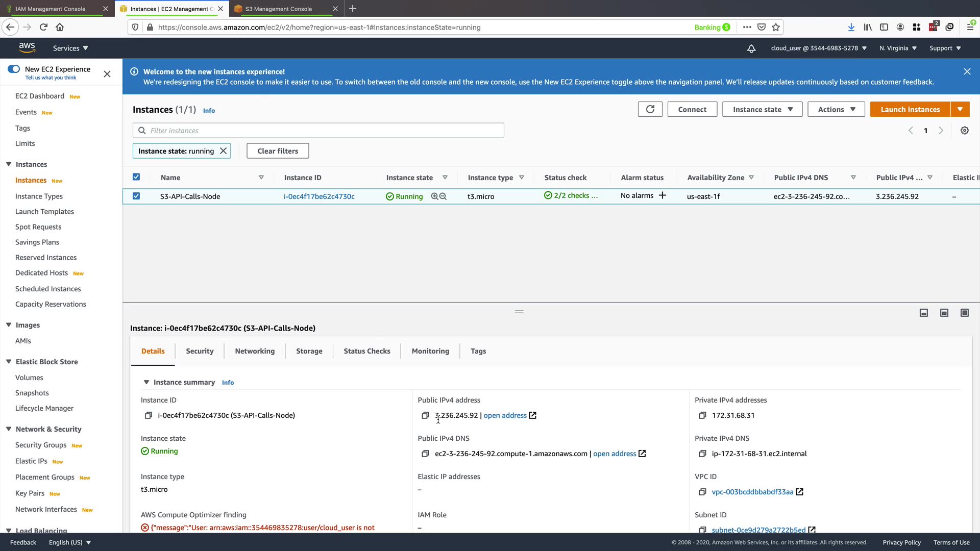Image resolution: width=980 pixels, height=551 pixels.
Task: Copy the public IPv4 address
Action: [x=425, y=415]
